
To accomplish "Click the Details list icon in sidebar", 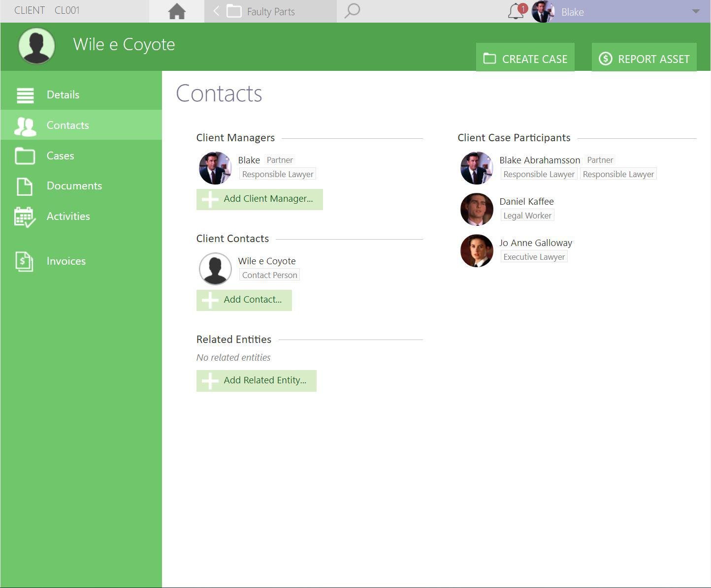I will [25, 95].
